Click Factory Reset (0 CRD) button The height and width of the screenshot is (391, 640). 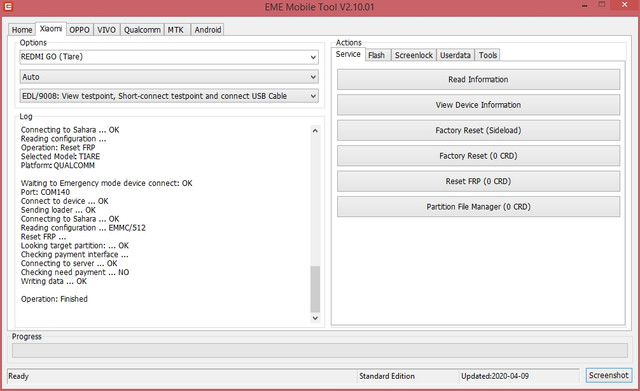[x=478, y=156]
